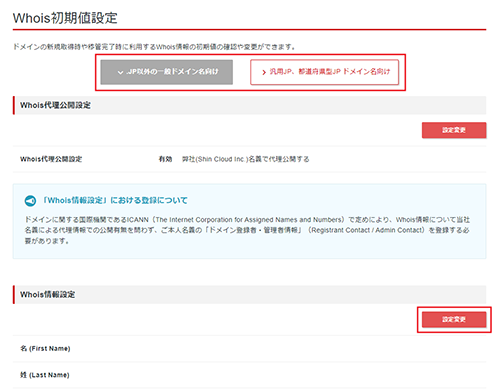
Task: Click the 有効 status value
Action: point(165,159)
